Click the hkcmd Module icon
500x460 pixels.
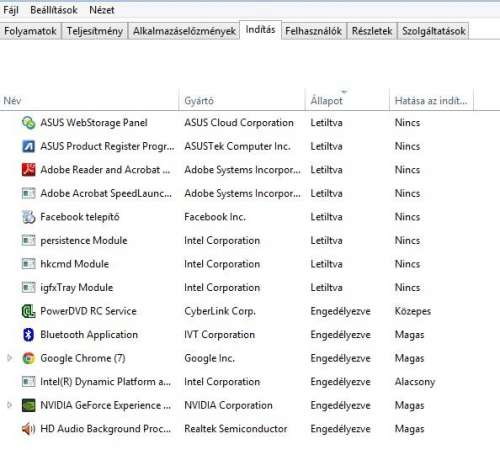click(x=28, y=264)
